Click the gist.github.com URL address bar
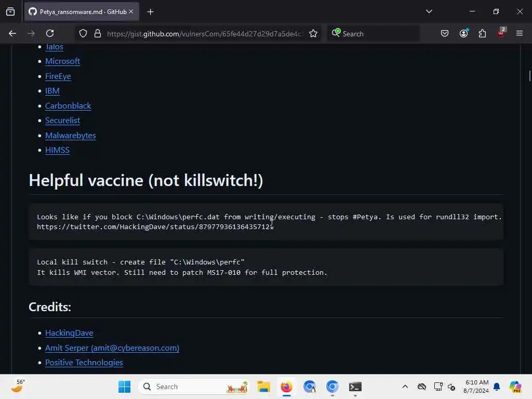This screenshot has width=532, height=399. pos(204,34)
